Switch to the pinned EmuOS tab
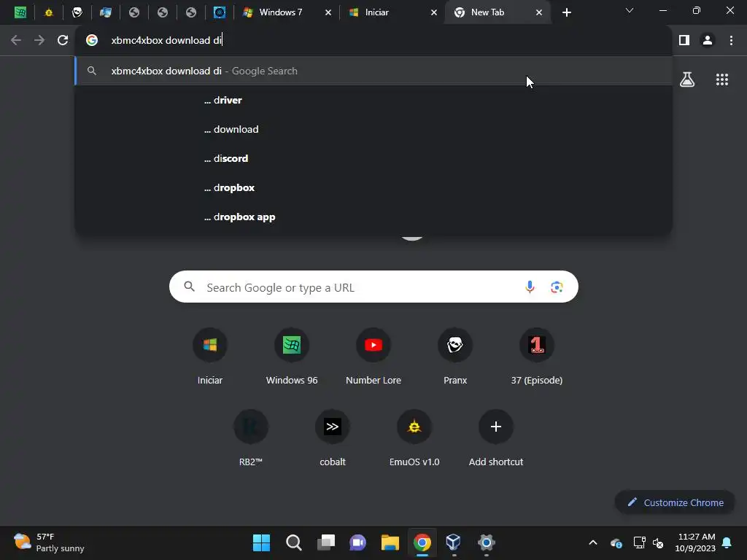The image size is (747, 560). [x=49, y=12]
